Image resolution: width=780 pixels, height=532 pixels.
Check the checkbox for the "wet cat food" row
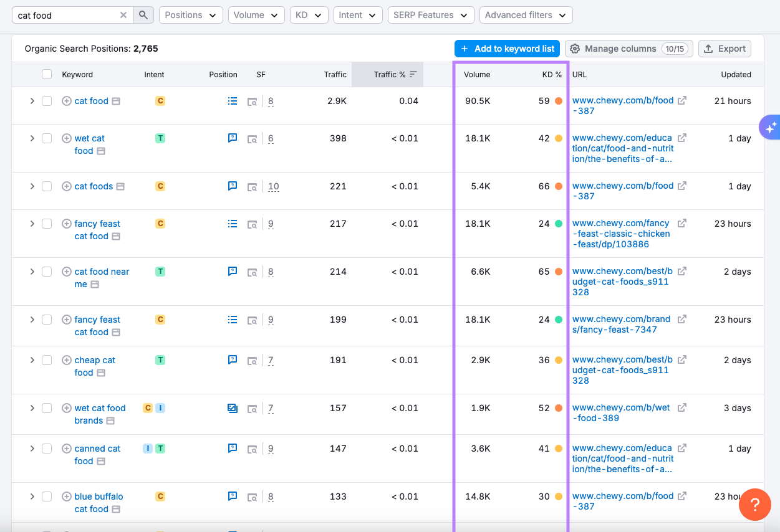tap(47, 138)
